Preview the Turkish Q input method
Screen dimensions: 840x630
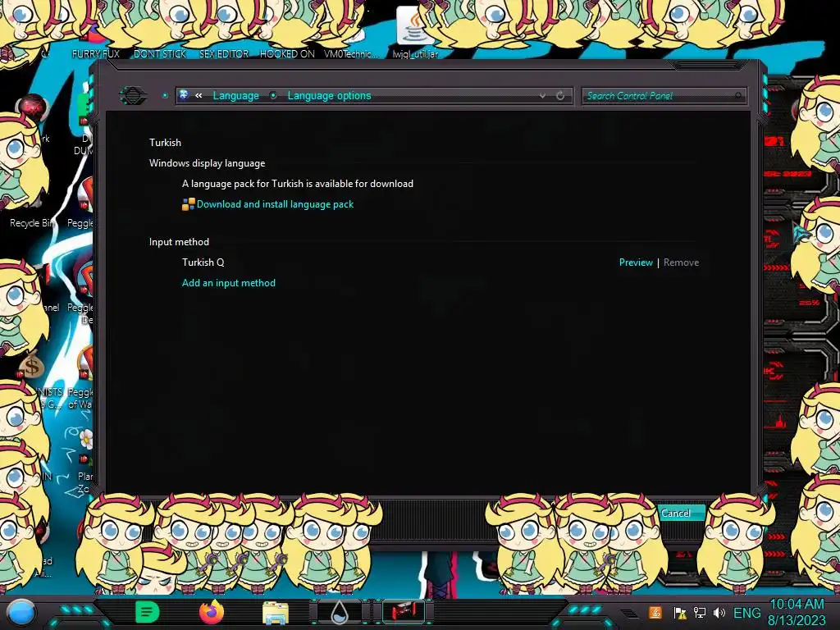coord(636,262)
